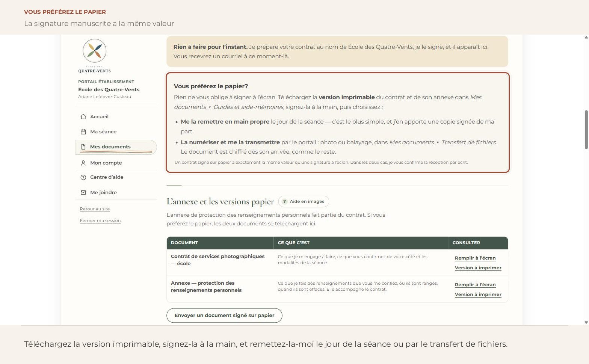Click the PORTAIL ÉTABLISSEMENT label
This screenshot has height=364, width=589.
(x=106, y=82)
